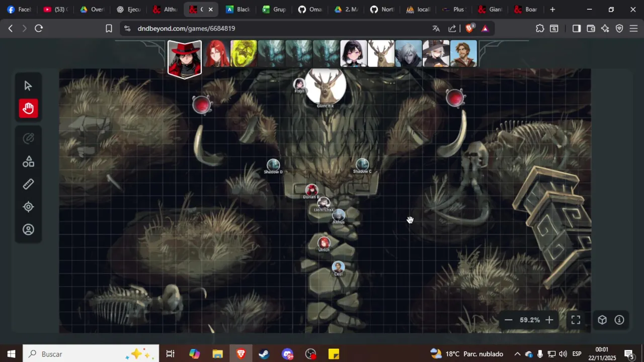Toggle fullscreen map view
644x362 pixels.
pyautogui.click(x=576, y=320)
